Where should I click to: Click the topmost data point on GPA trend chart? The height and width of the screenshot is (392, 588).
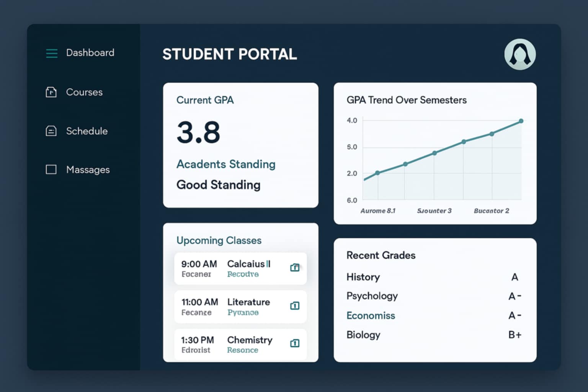pyautogui.click(x=521, y=121)
